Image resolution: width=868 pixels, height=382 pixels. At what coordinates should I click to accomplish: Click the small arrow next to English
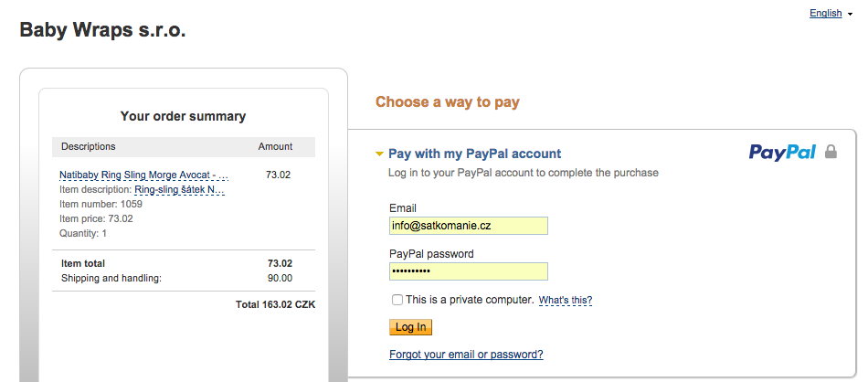pos(850,15)
